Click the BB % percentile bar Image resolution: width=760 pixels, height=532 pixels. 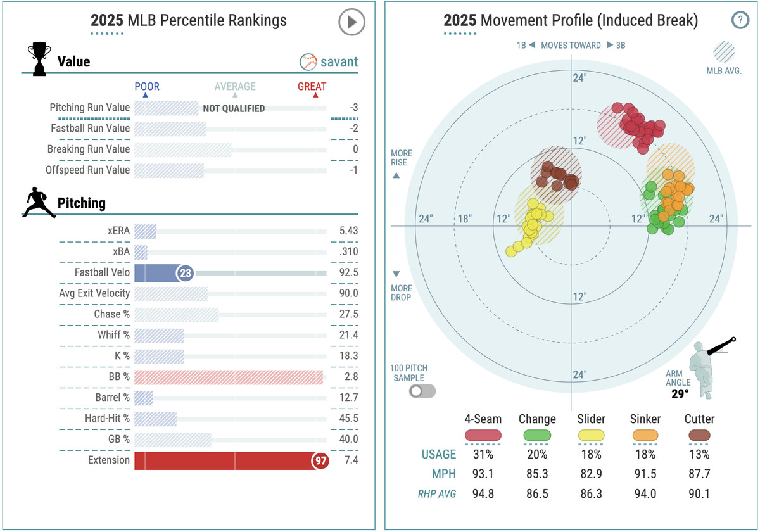(229, 377)
